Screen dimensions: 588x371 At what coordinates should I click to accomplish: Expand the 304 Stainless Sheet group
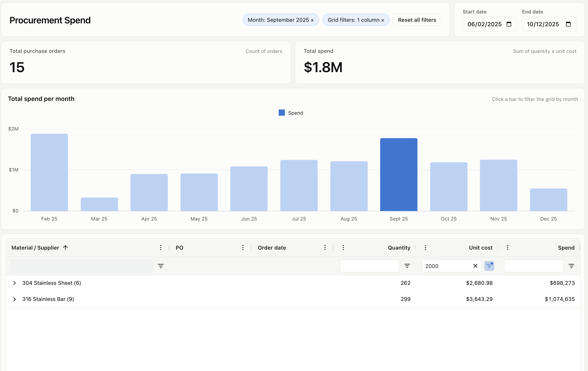point(15,283)
